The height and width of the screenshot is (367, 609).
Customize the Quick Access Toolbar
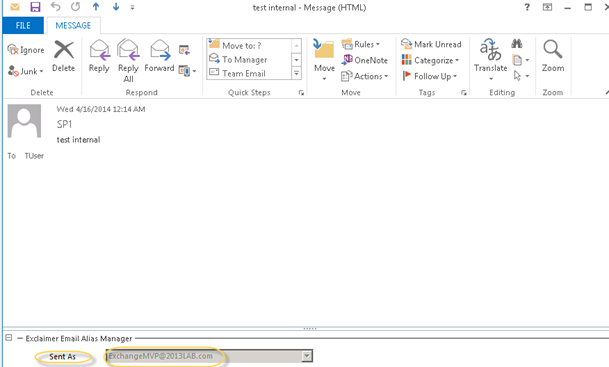point(132,7)
